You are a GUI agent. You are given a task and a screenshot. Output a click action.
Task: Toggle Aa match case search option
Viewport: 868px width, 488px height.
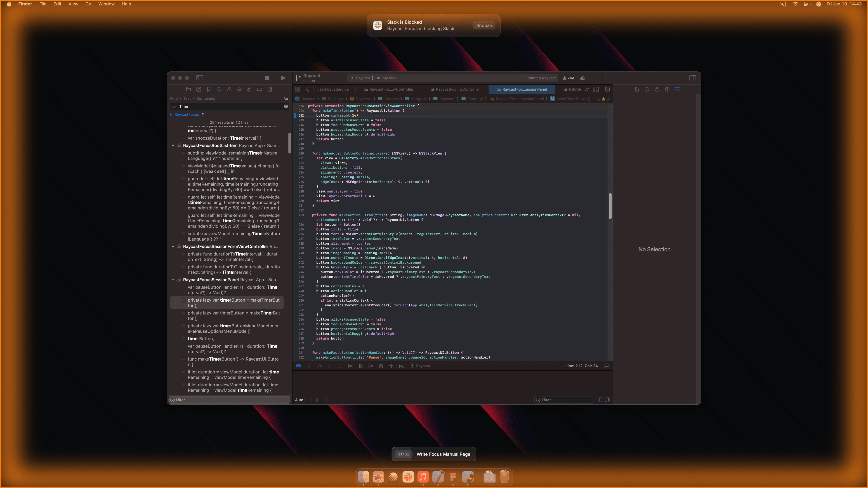[x=285, y=99]
